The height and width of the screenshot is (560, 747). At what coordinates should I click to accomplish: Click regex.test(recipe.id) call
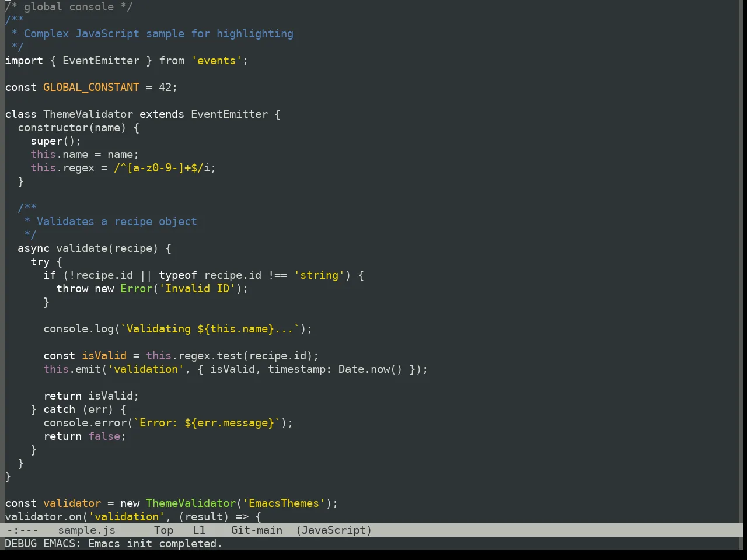245,356
